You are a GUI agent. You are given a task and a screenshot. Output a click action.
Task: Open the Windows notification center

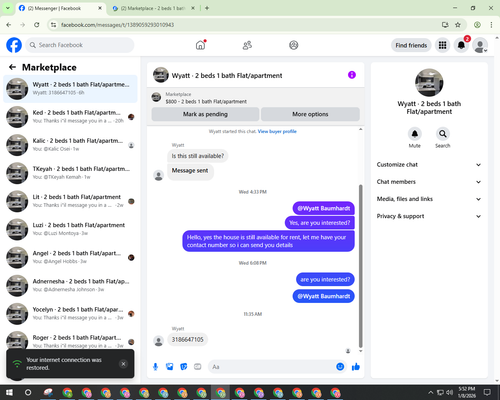(x=487, y=392)
